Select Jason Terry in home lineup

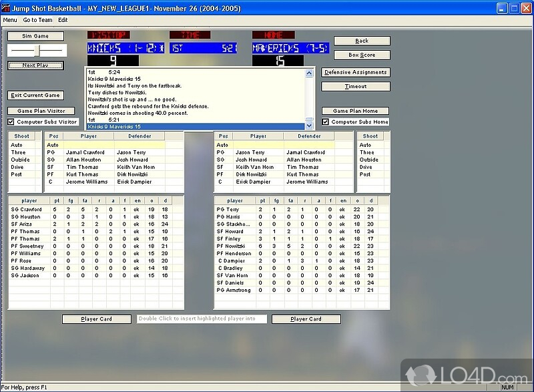click(250, 152)
